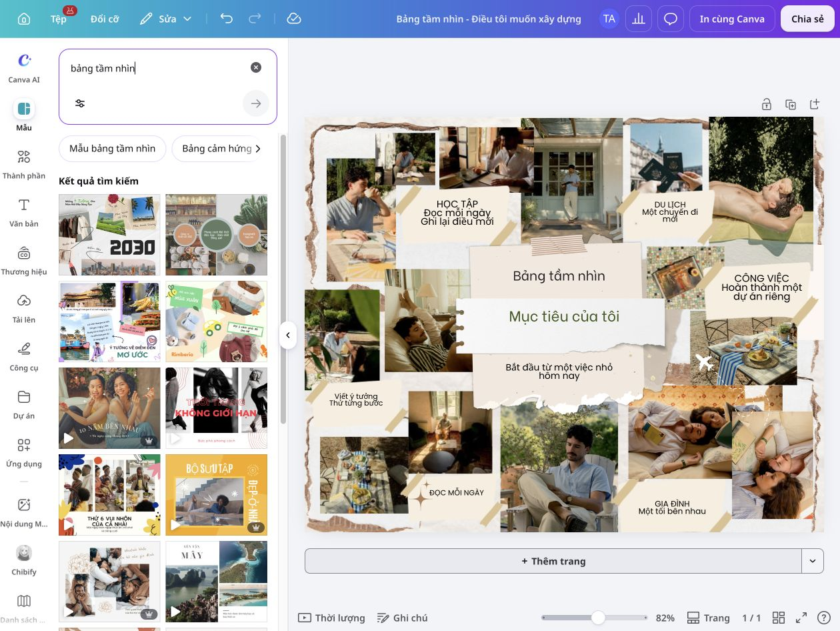Open the 82% zoom level menu
Viewport: 840px width, 631px height.
click(x=665, y=618)
